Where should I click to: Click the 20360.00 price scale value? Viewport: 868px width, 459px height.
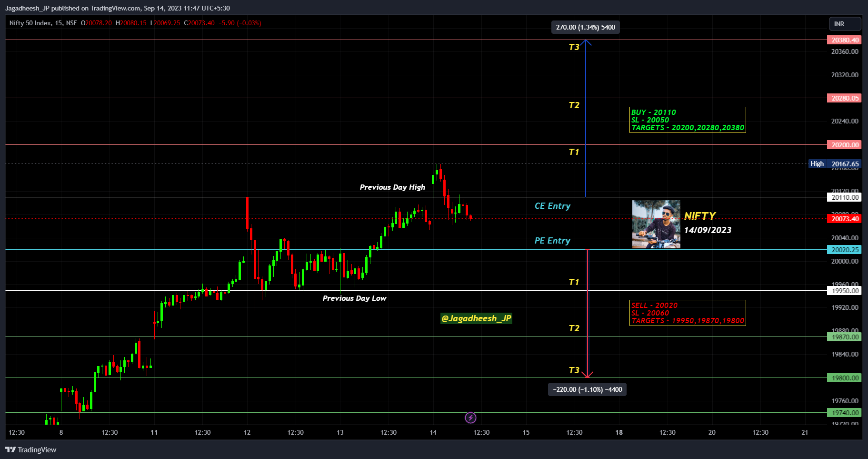(845, 51)
